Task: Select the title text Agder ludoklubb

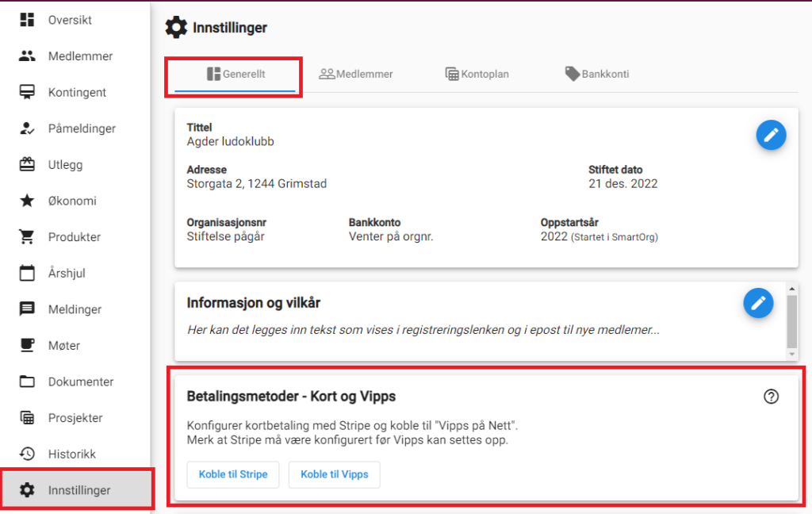Action: (x=231, y=142)
